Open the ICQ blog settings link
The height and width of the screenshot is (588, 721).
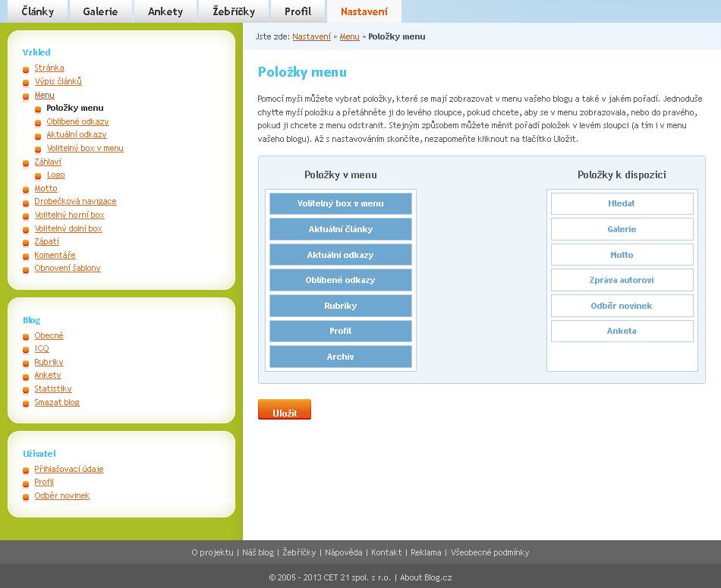coord(42,348)
